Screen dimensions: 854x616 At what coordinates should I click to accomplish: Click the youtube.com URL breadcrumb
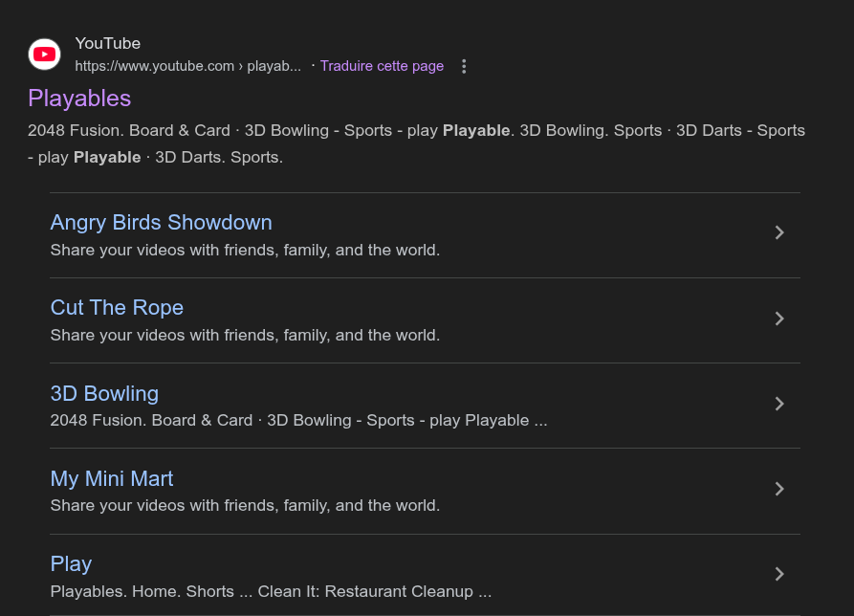coord(187,66)
